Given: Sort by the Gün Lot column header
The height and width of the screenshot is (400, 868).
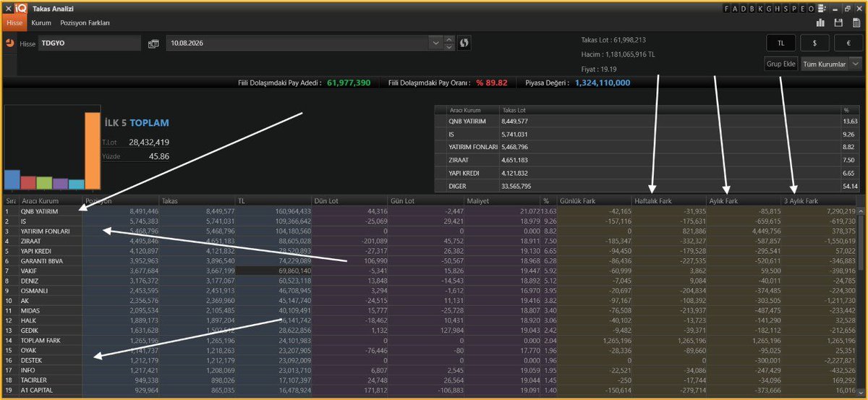Looking at the screenshot, I should pyautogui.click(x=426, y=200).
